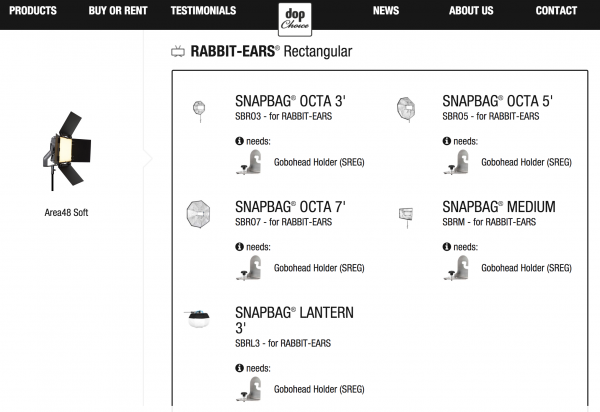Click the Rabbit-Ears icon beside the heading
Screen dimensions: 600x412
click(178, 50)
